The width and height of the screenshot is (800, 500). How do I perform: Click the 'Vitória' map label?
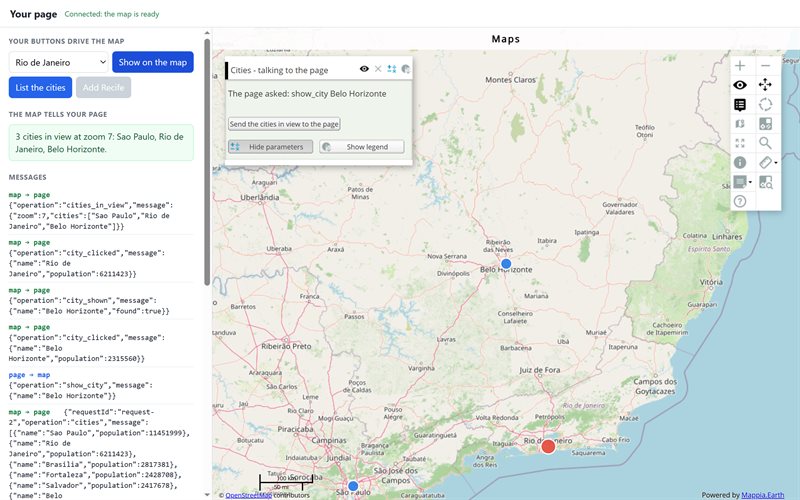tap(711, 282)
